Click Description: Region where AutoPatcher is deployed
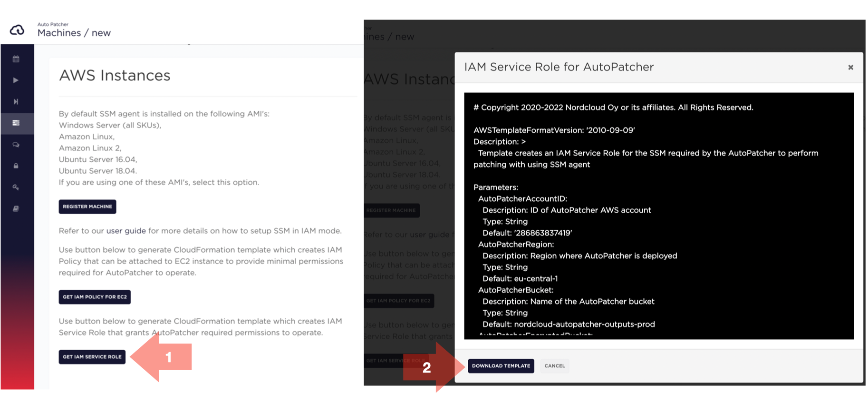868x394 pixels. [580, 256]
